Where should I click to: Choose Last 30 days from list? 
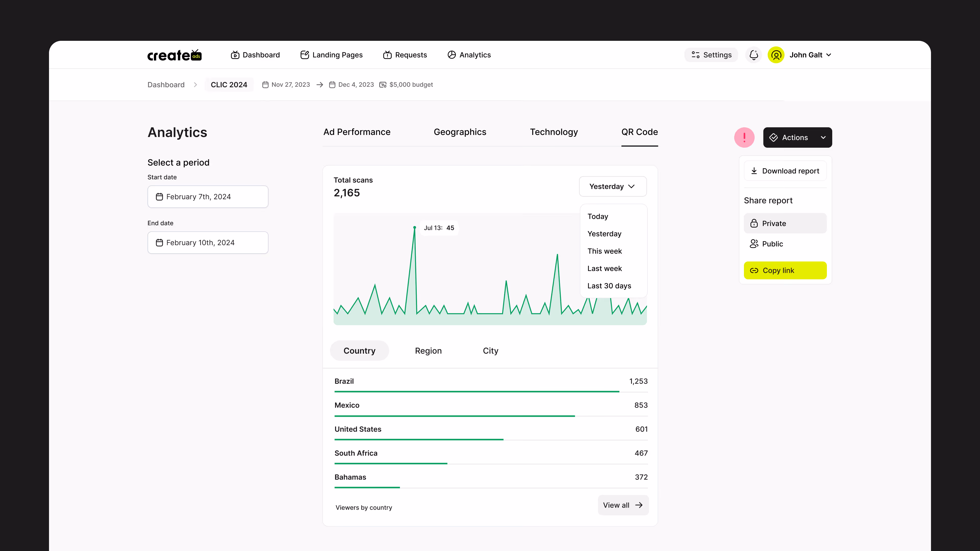[x=609, y=286]
